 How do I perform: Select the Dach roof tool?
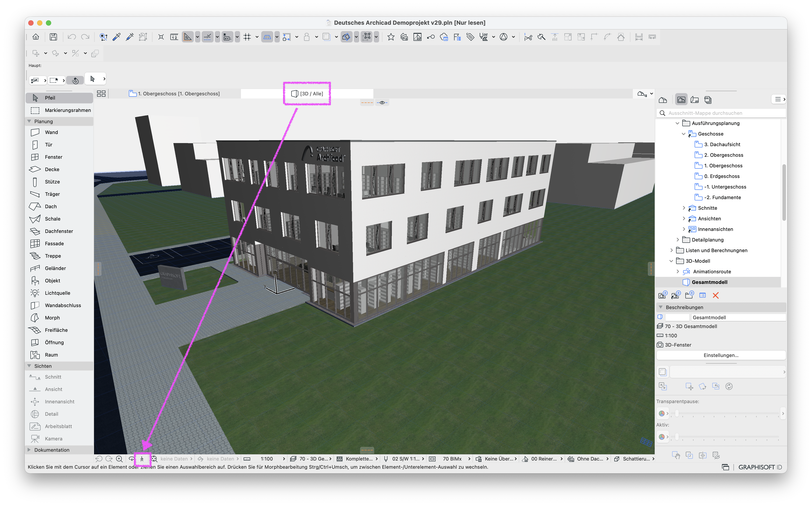point(60,206)
